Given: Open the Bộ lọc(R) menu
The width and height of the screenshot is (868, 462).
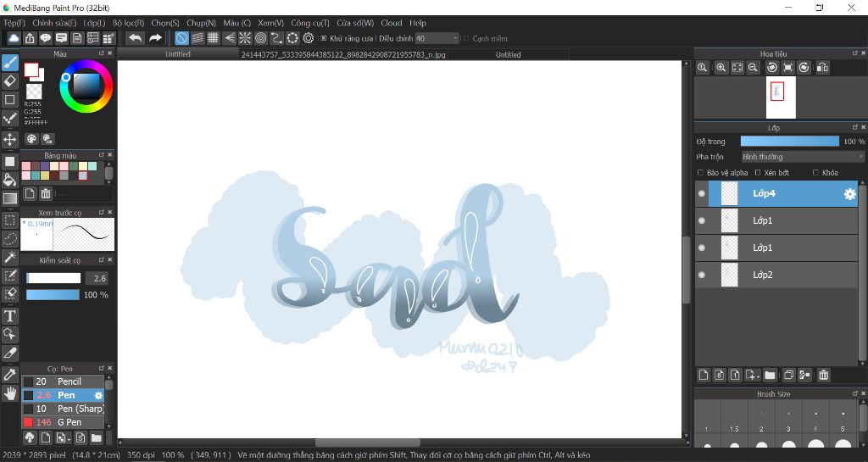Looking at the screenshot, I should click(x=129, y=23).
